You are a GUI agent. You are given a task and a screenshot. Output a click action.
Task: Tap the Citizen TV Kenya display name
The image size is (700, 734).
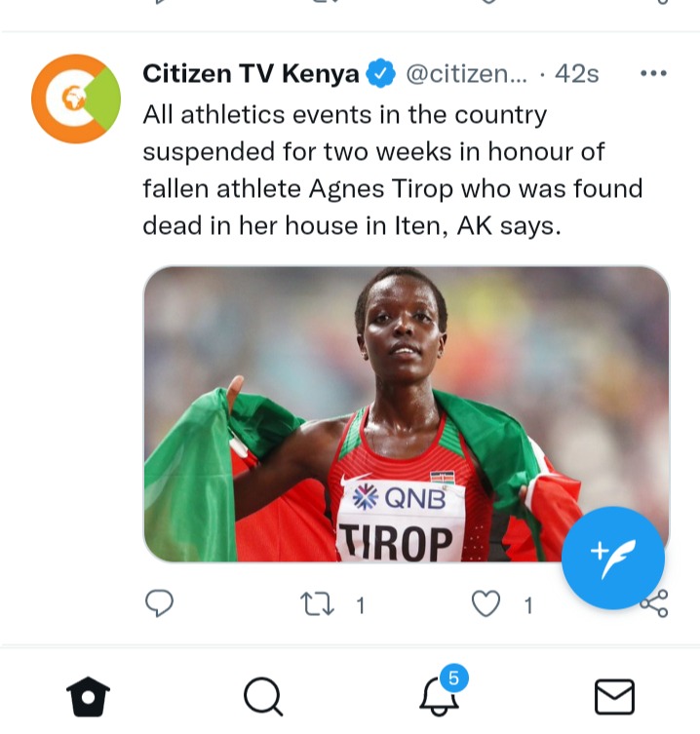tap(251, 74)
